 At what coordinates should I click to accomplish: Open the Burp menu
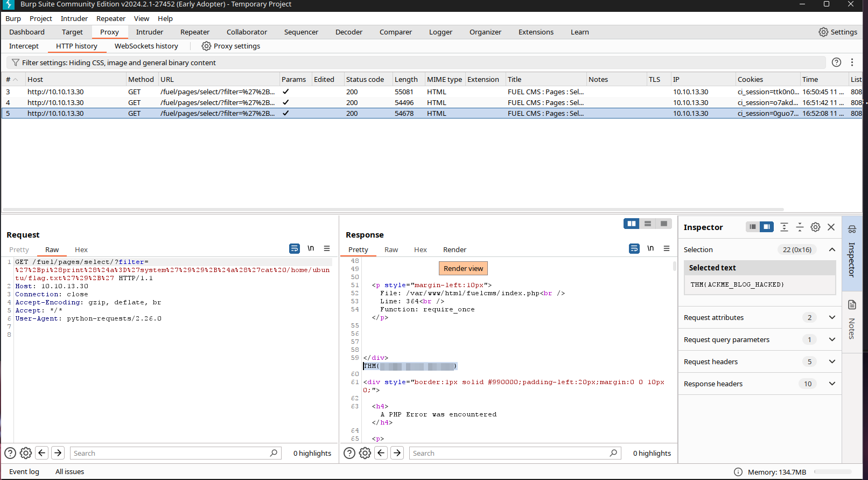pyautogui.click(x=13, y=18)
